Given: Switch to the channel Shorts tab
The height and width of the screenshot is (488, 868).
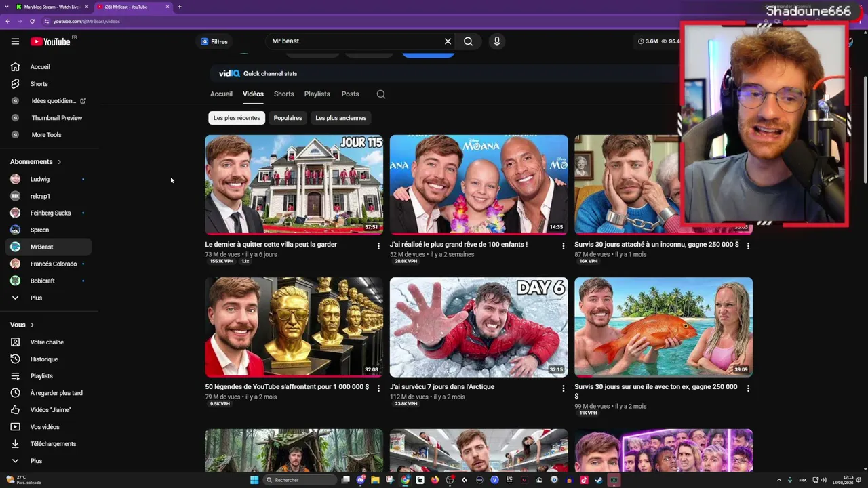Looking at the screenshot, I should pos(283,94).
